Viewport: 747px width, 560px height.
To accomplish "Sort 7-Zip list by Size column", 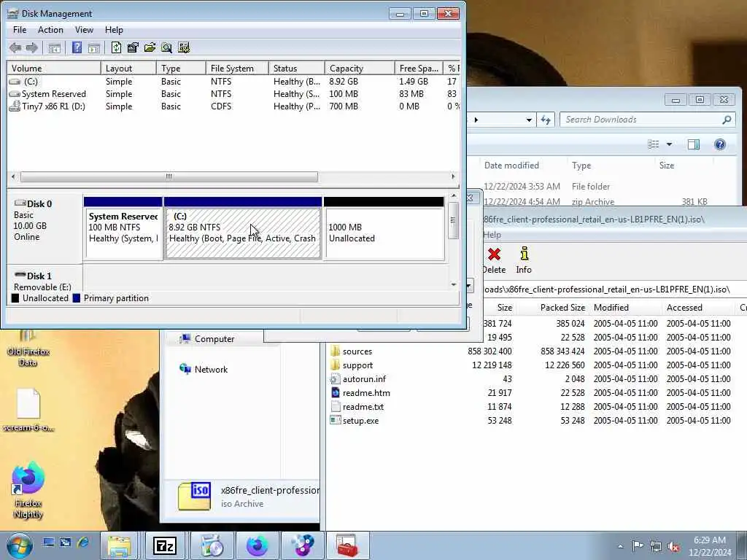I will 505,308.
